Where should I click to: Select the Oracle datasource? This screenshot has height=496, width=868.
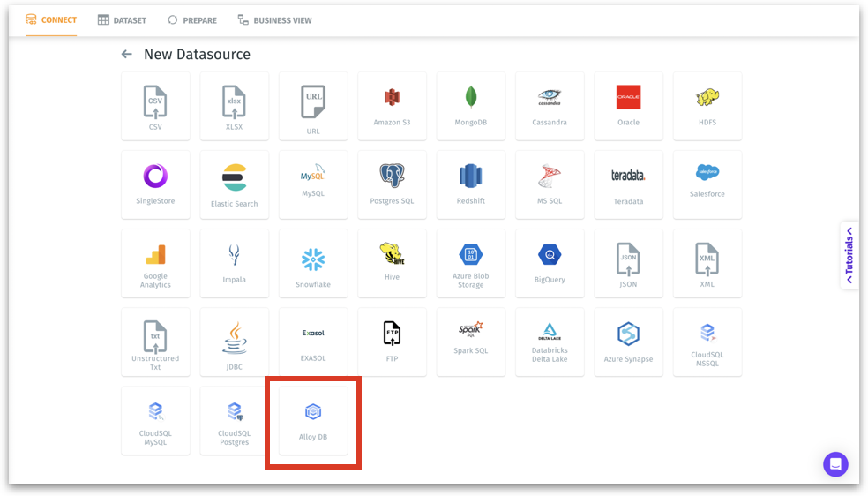(628, 106)
